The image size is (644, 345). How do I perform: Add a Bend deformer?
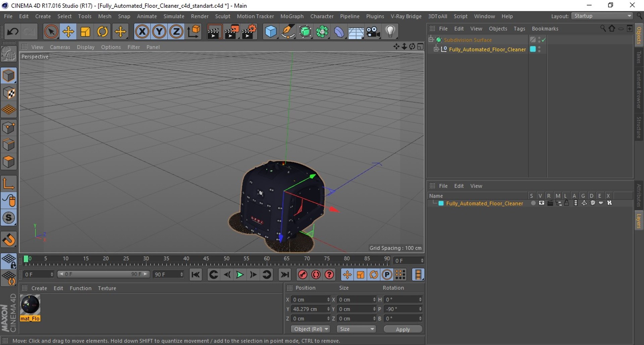click(x=339, y=32)
